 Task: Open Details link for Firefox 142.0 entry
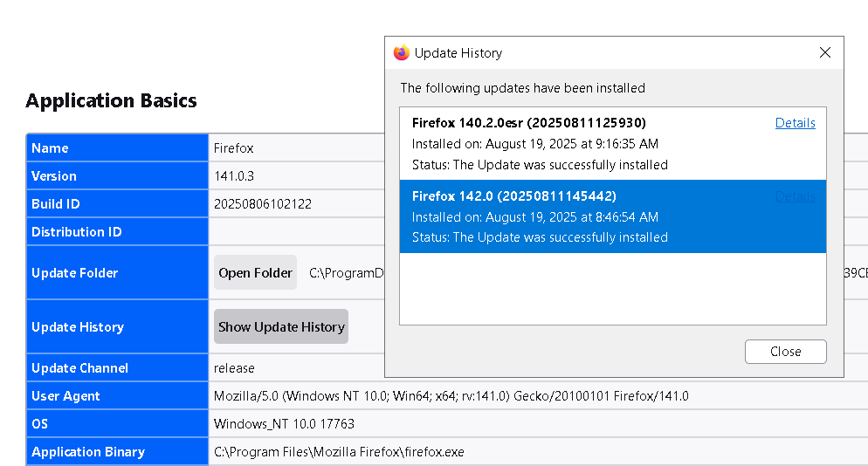pyautogui.click(x=795, y=196)
